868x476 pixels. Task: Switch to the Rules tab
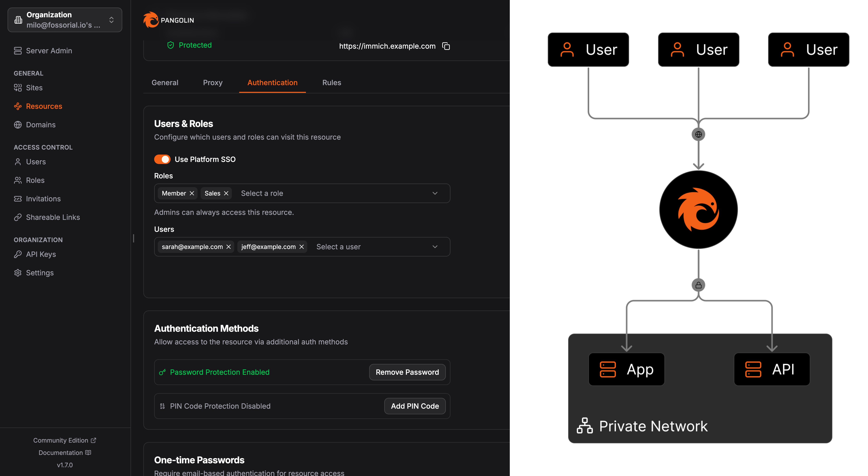pos(332,82)
